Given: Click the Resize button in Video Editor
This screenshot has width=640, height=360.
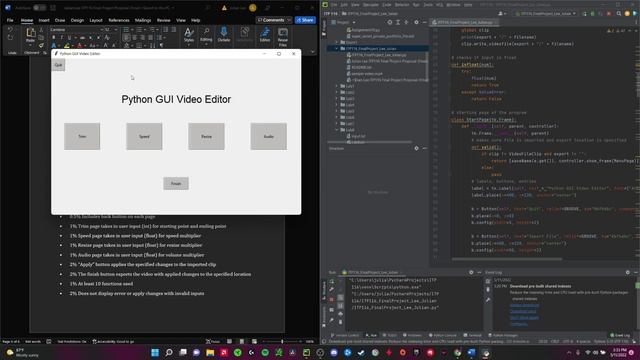Looking at the screenshot, I should 206,136.
